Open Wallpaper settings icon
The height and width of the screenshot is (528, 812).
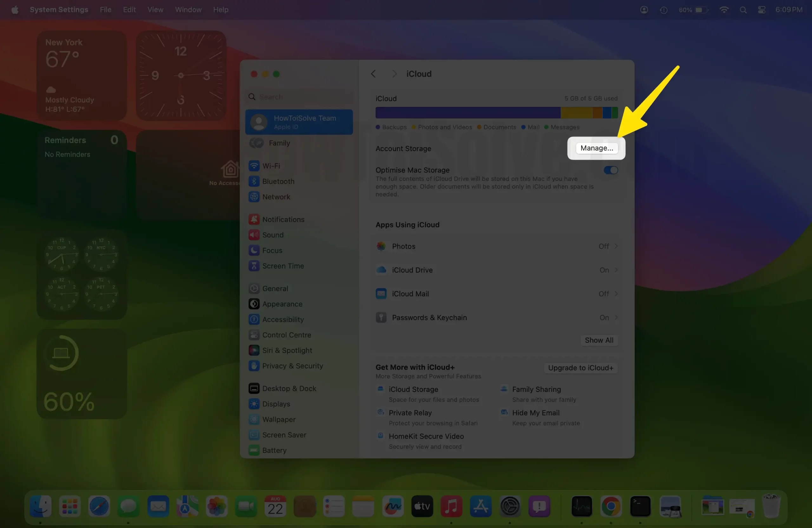(254, 419)
